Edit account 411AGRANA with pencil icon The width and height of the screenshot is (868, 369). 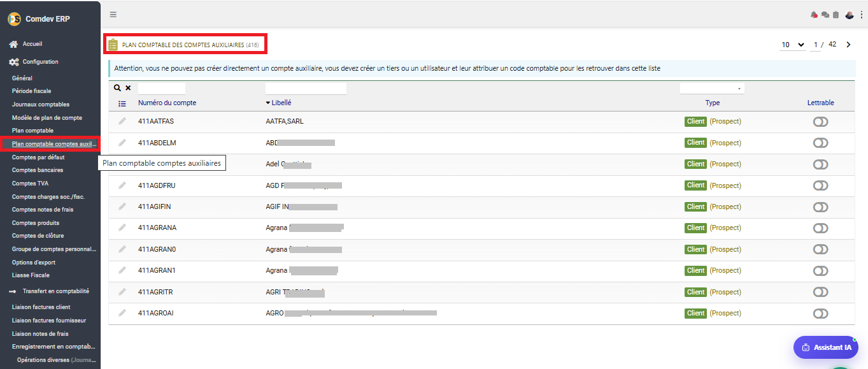coord(122,228)
